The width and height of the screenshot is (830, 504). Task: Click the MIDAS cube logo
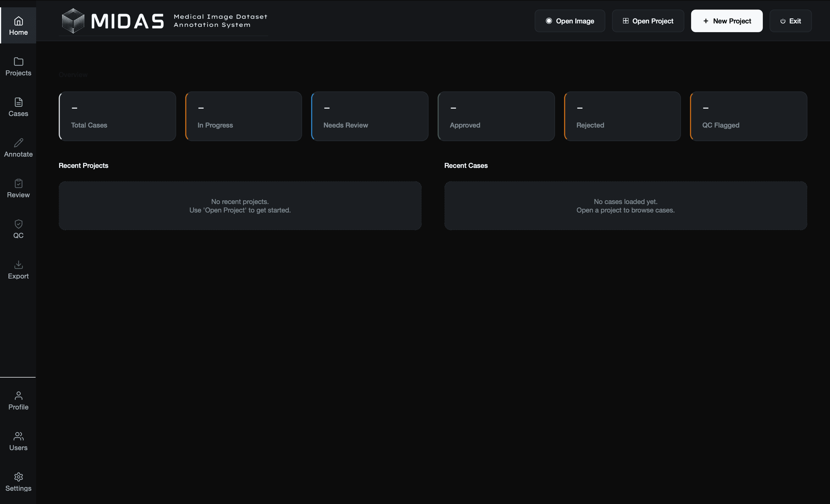pyautogui.click(x=73, y=21)
